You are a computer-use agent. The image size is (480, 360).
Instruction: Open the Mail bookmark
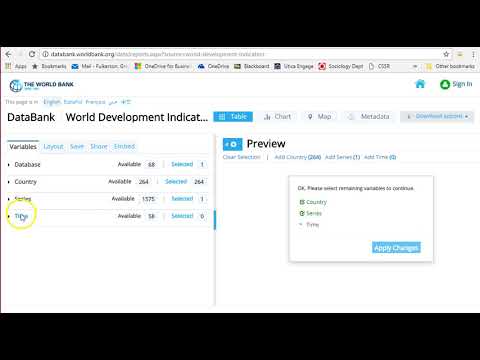point(99,66)
